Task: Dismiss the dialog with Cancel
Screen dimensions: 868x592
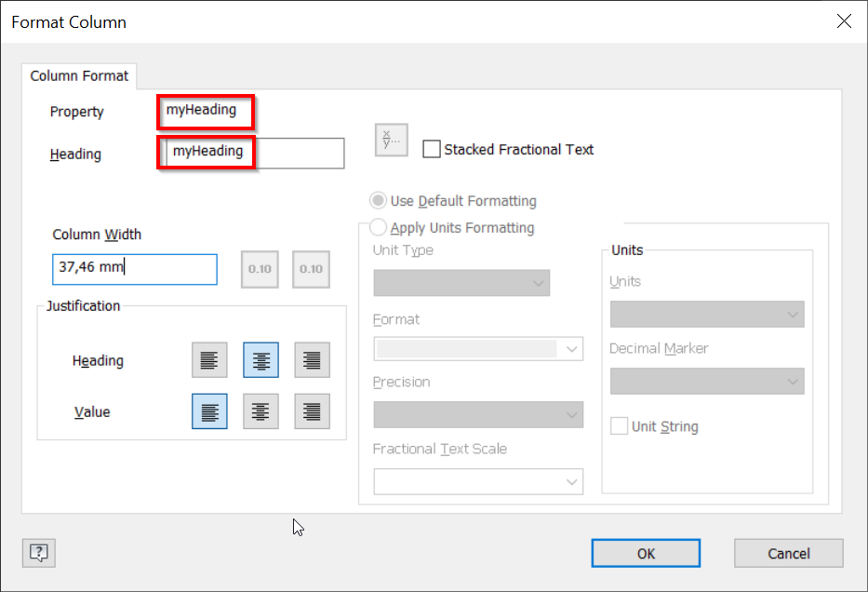Action: pyautogui.click(x=788, y=552)
